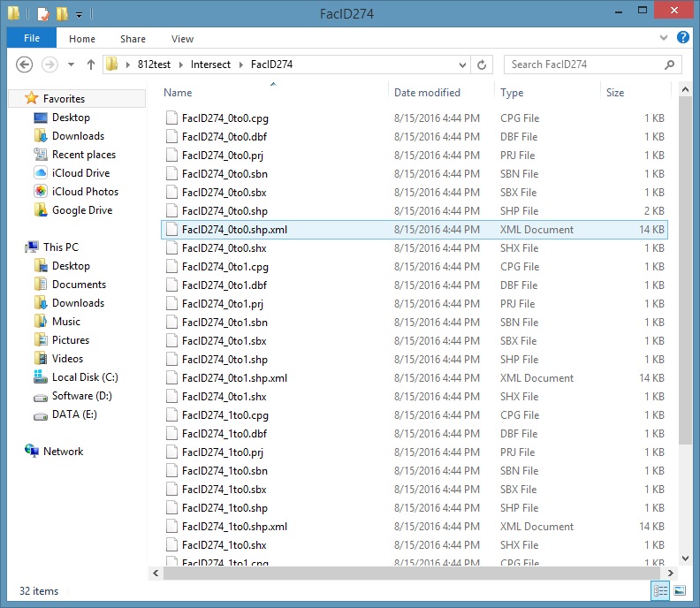The height and width of the screenshot is (608, 700).
Task: Click horizontal scrollbar right arrow
Action: pos(671,574)
